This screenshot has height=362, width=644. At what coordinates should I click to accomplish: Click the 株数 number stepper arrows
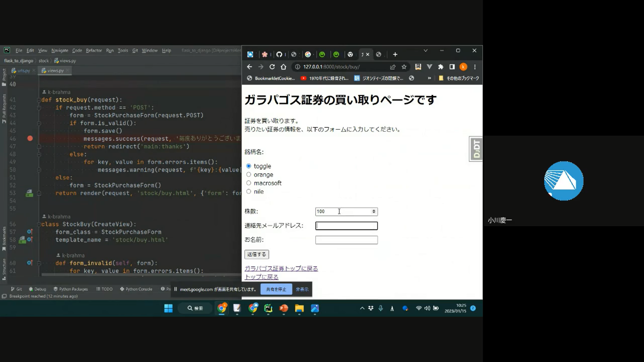click(374, 212)
